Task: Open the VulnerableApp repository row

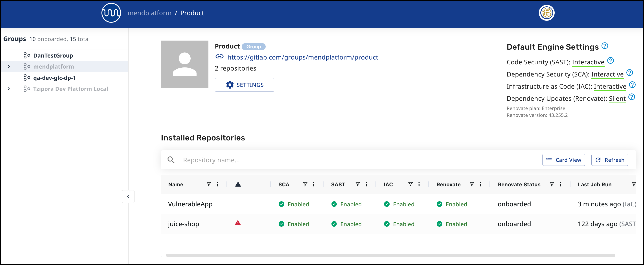Action: [x=399, y=204]
